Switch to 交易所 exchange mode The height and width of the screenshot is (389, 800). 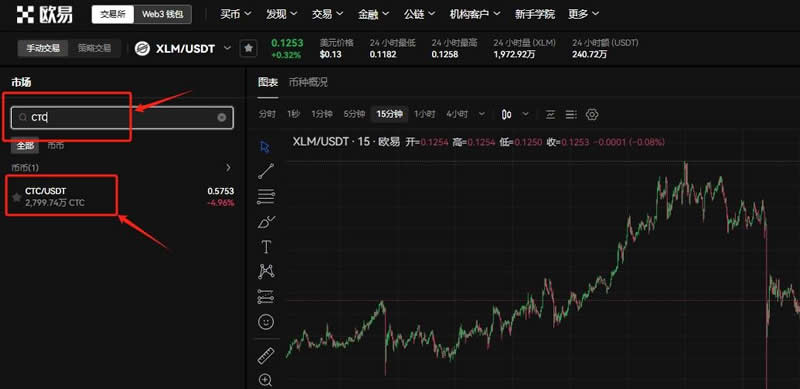tap(113, 14)
